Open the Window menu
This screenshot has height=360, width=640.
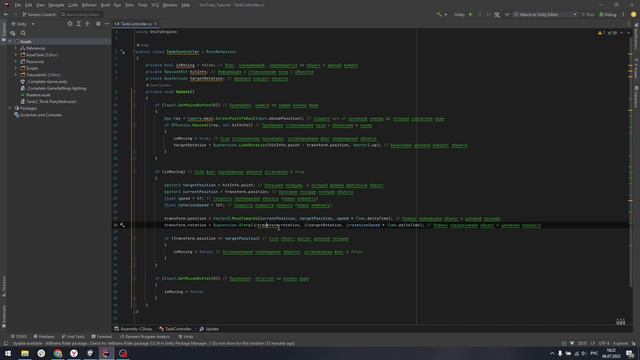[x=170, y=5]
